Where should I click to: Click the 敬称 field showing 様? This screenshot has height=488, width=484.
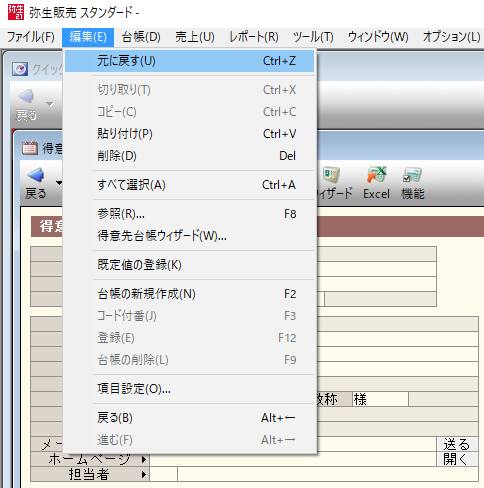(x=380, y=399)
